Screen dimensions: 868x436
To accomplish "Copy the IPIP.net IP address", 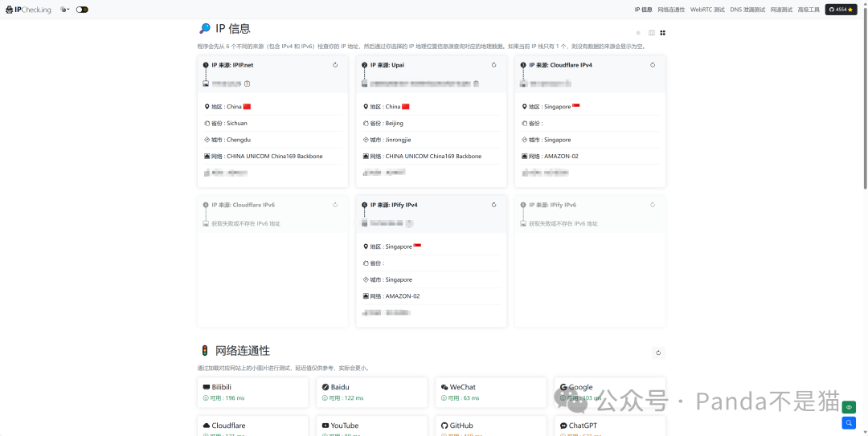I will [x=248, y=84].
